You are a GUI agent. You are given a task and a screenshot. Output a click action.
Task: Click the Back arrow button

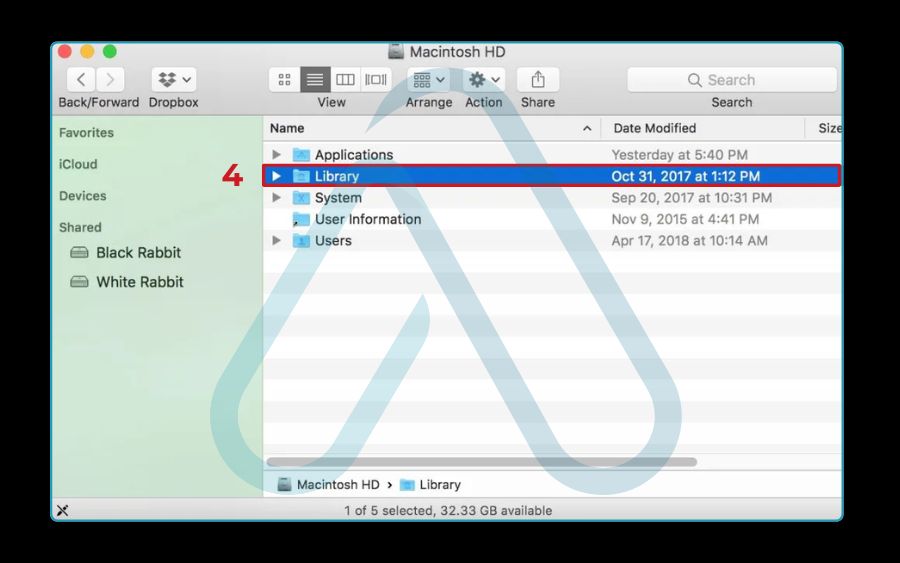(x=81, y=80)
